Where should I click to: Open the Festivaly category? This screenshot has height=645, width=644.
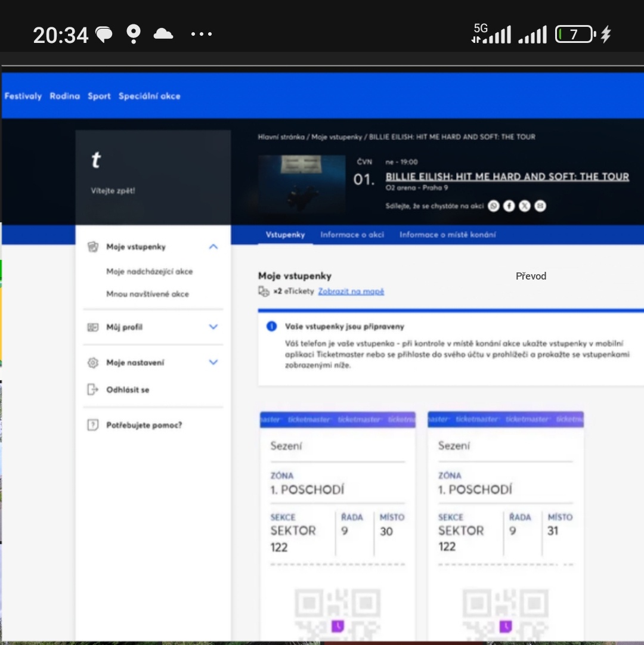(23, 96)
